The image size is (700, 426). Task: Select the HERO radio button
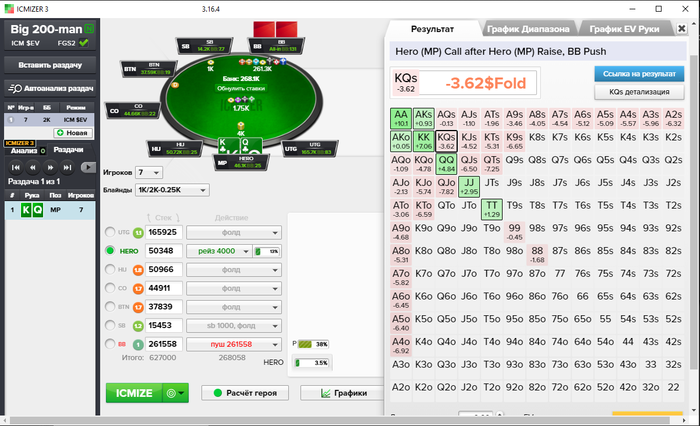pos(110,251)
